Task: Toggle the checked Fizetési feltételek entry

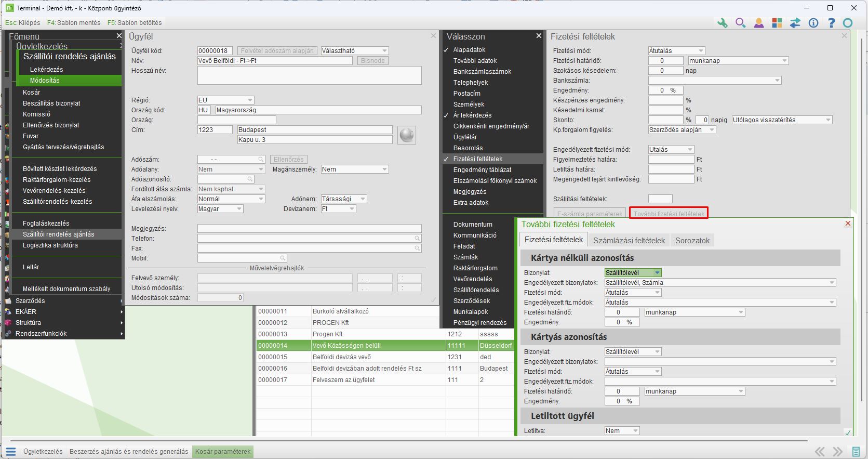Action: (x=477, y=159)
